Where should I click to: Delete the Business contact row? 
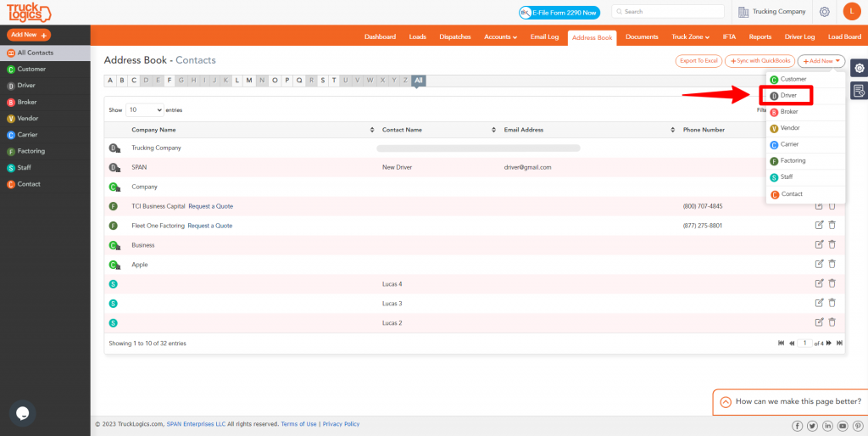pos(832,244)
